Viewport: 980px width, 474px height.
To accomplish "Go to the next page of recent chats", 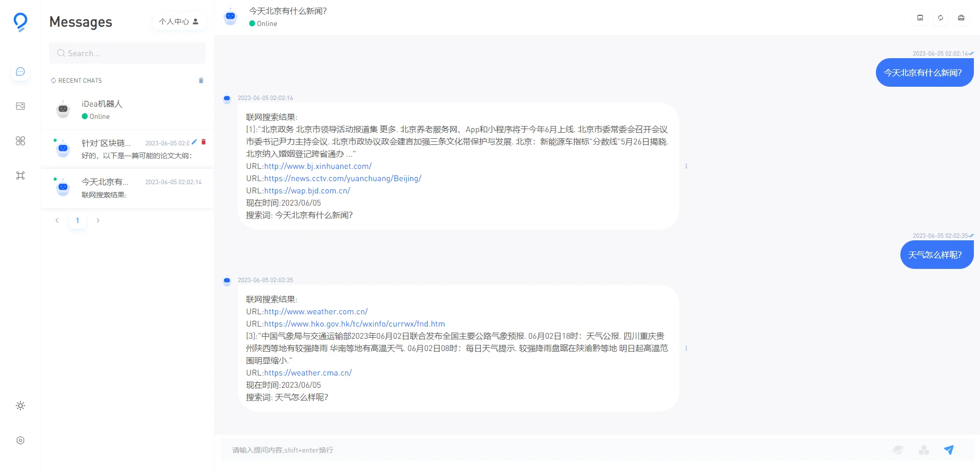I will [x=98, y=220].
